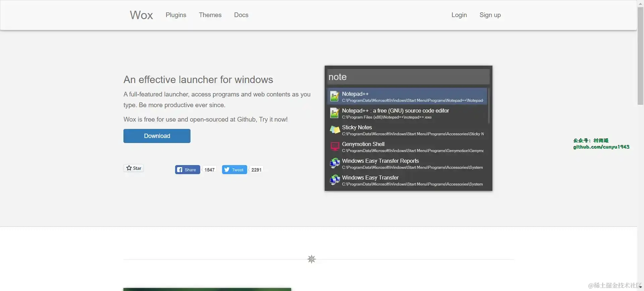This screenshot has height=291, width=644.
Task: Click the 1547 share count
Action: pos(210,170)
